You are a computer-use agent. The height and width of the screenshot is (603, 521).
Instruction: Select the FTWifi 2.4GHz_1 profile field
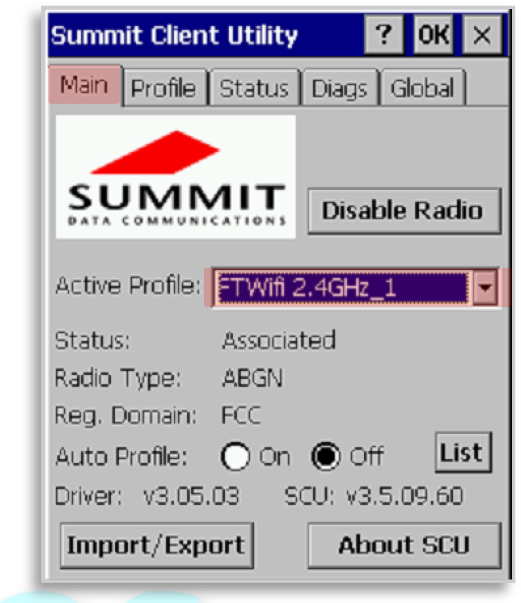(x=343, y=288)
